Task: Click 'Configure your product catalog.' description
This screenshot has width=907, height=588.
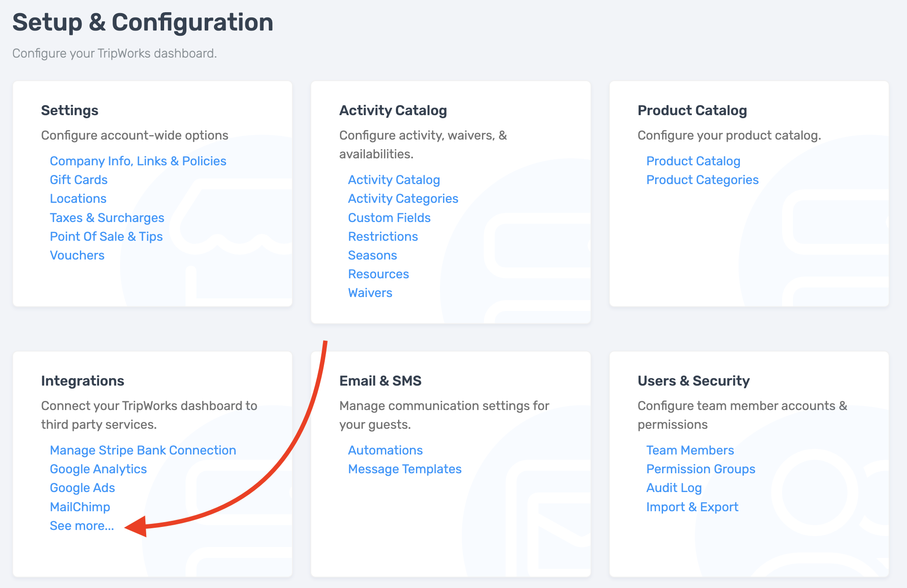Action: [x=729, y=135]
